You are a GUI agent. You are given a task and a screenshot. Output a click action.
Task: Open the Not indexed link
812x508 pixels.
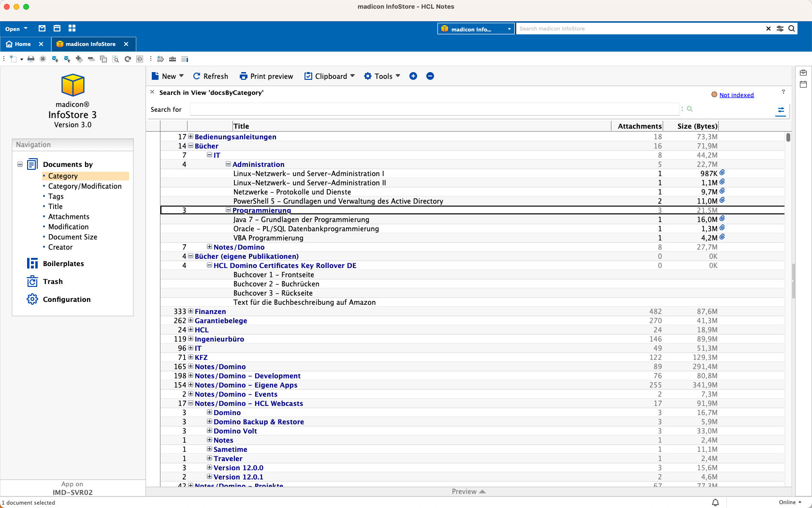click(x=737, y=95)
